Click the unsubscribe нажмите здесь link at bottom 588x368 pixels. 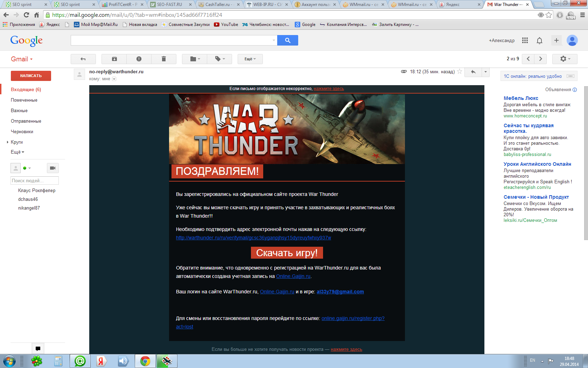(346, 349)
